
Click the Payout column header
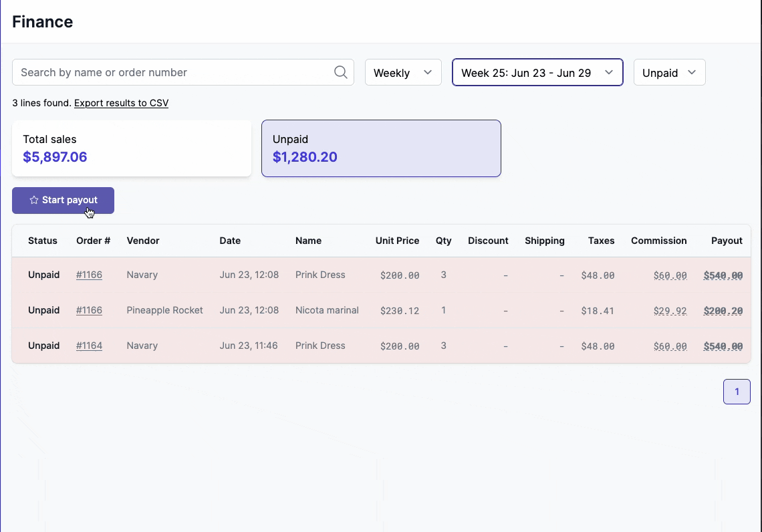click(x=727, y=241)
